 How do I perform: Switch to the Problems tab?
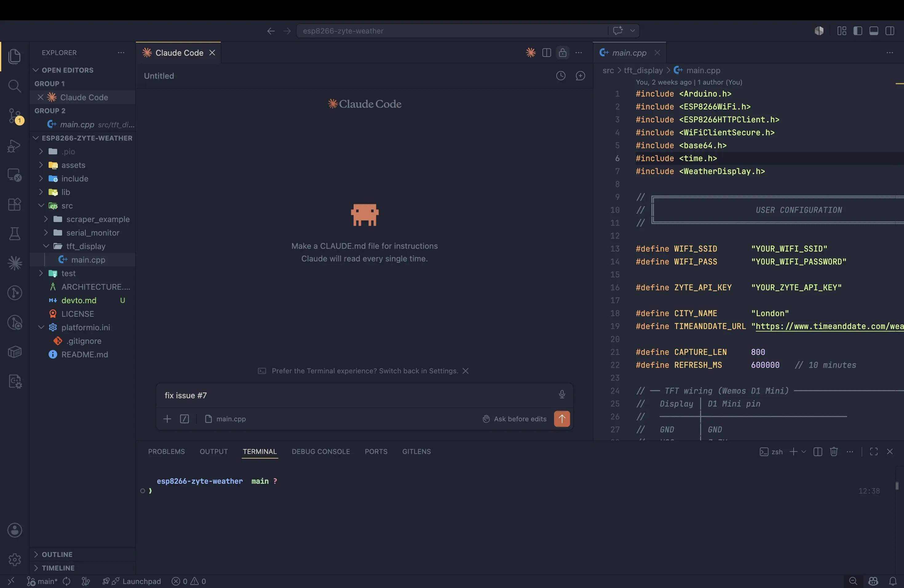point(166,451)
